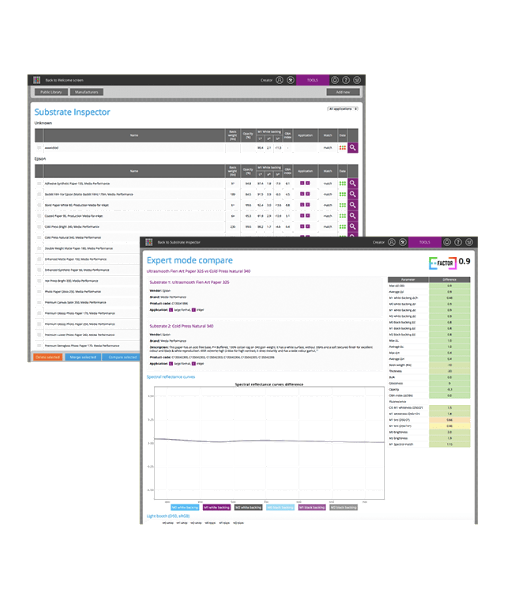Open magnifier for Backlit Film row
This screenshot has width=505, height=600.
pos(353,194)
